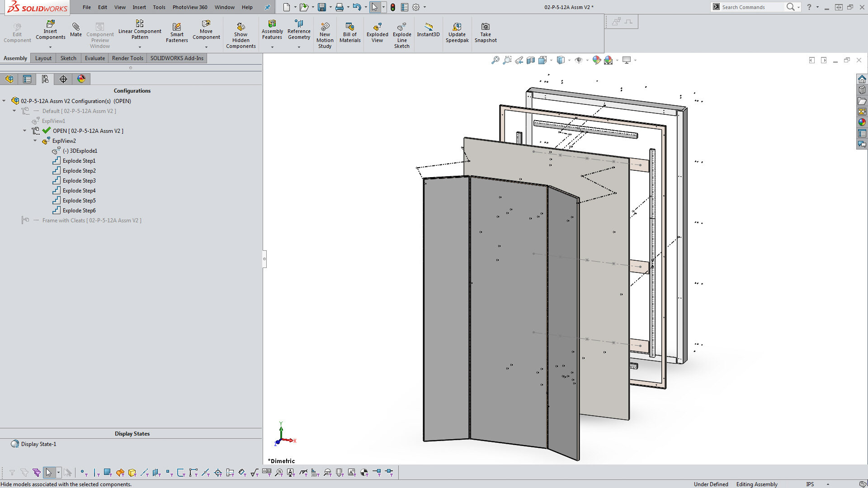The height and width of the screenshot is (488, 868).
Task: Click Update Speedpak
Action: (x=457, y=33)
